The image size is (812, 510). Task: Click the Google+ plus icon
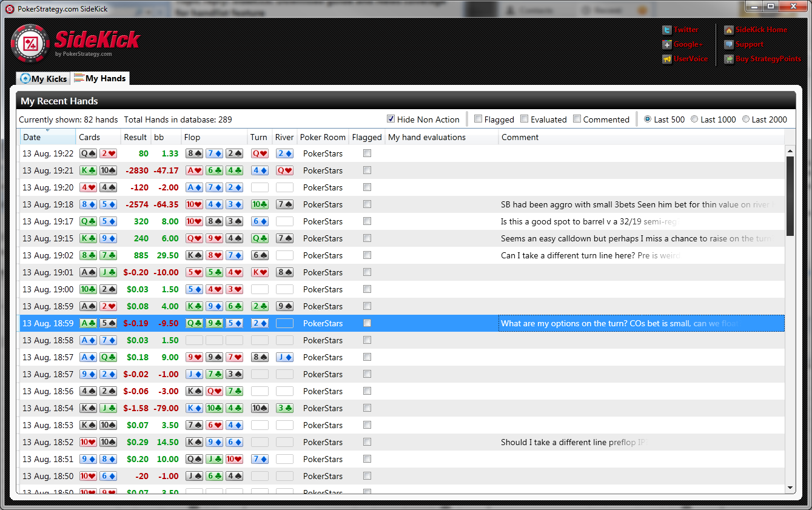click(666, 44)
